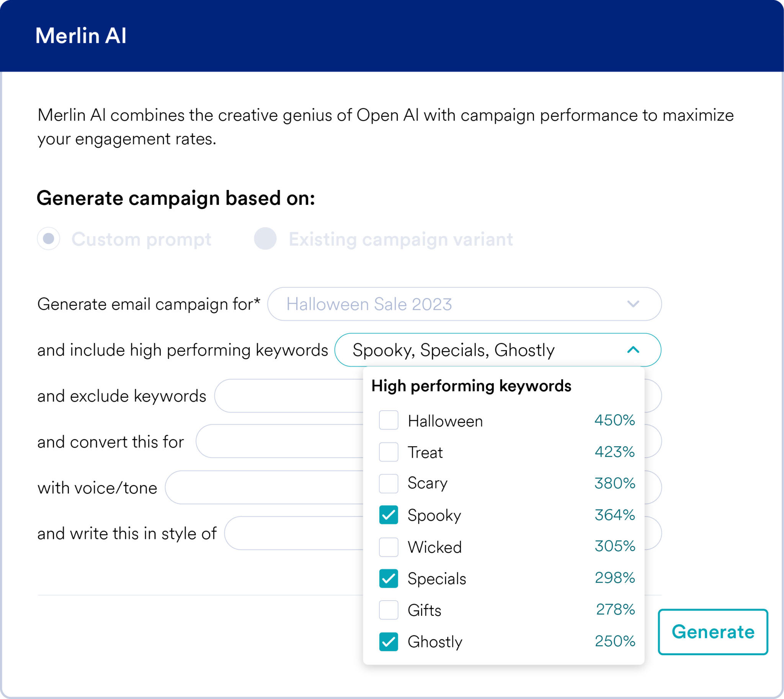Select the Scary keyword checkbox
Viewport: 784px width, 699px height.
coord(388,483)
